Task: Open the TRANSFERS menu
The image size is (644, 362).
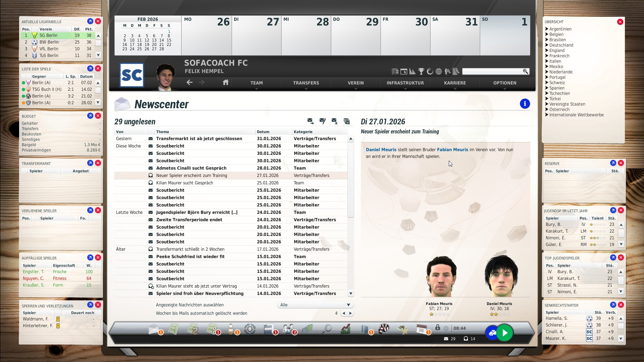Action: [x=306, y=83]
